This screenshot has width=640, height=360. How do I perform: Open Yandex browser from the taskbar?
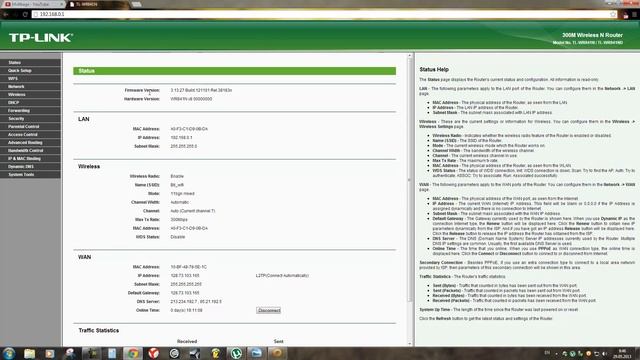coord(153,353)
